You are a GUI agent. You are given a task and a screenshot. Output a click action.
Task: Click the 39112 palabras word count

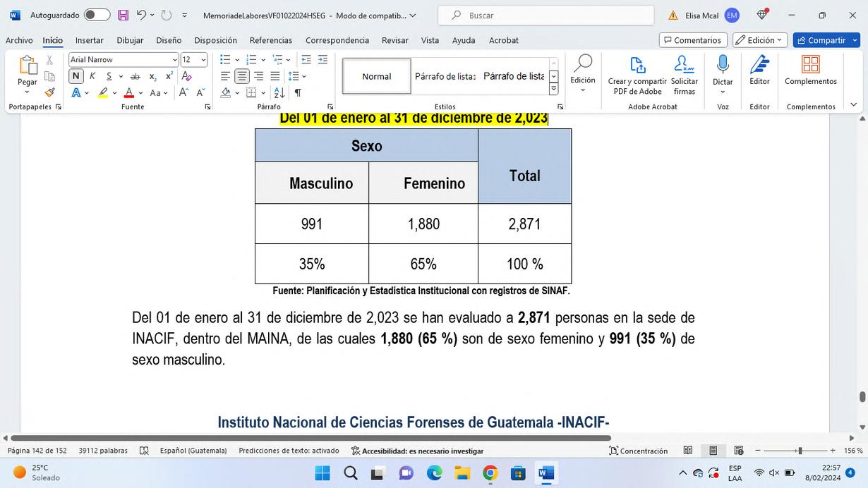[103, 451]
